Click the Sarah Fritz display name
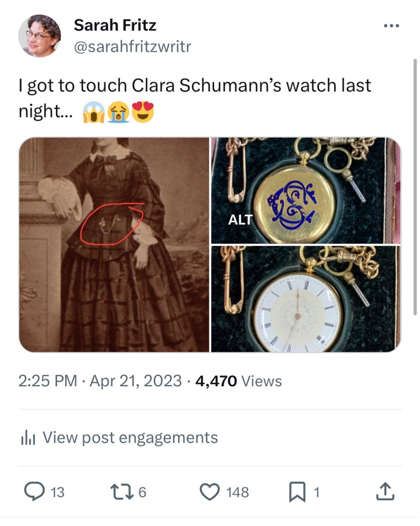This screenshot has width=420, height=526. 115,25
